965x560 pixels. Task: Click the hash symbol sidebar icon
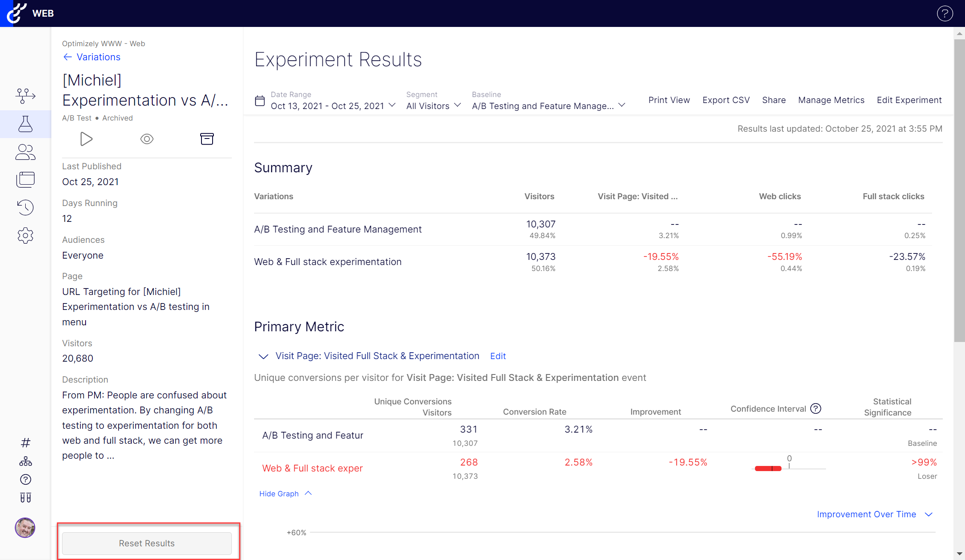coord(25,442)
